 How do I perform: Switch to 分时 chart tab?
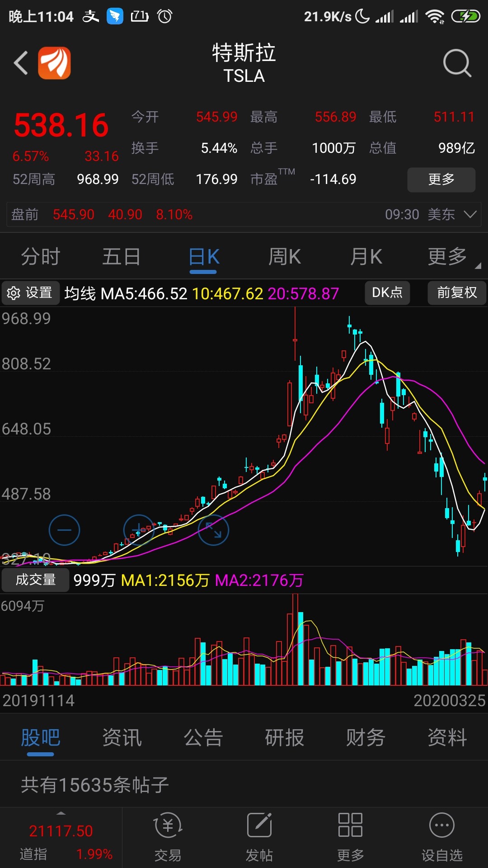pyautogui.click(x=41, y=257)
